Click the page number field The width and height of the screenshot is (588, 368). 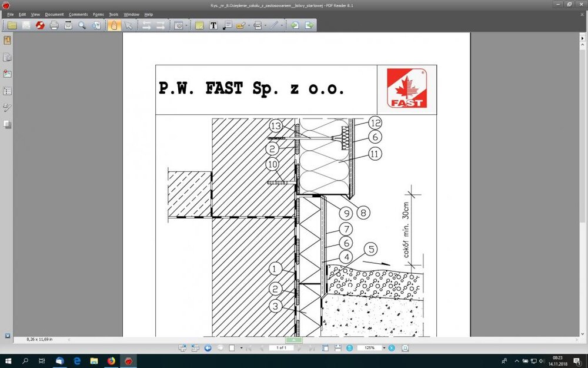click(281, 348)
